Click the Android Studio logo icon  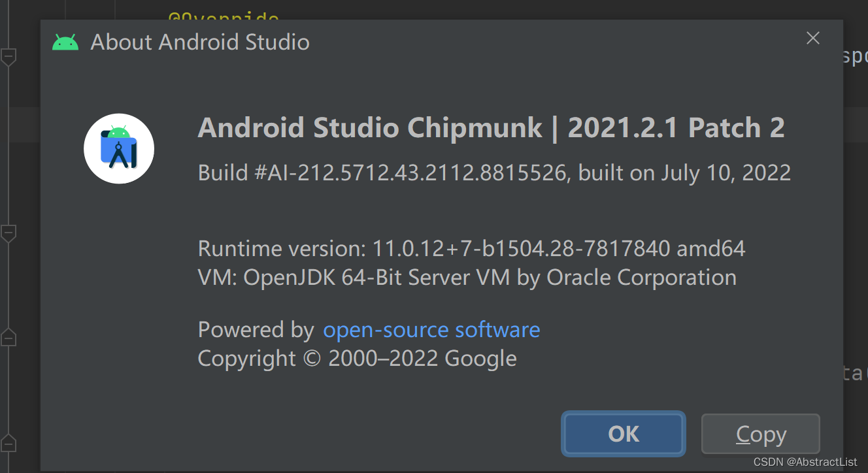click(119, 149)
